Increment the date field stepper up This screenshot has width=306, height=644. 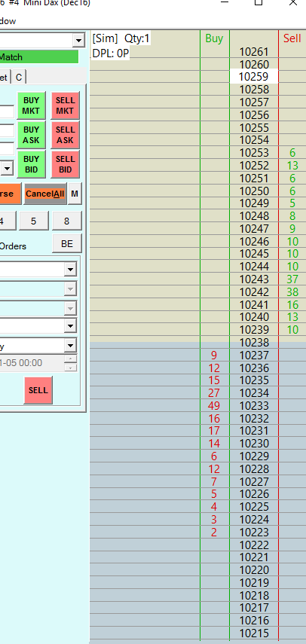point(71,359)
